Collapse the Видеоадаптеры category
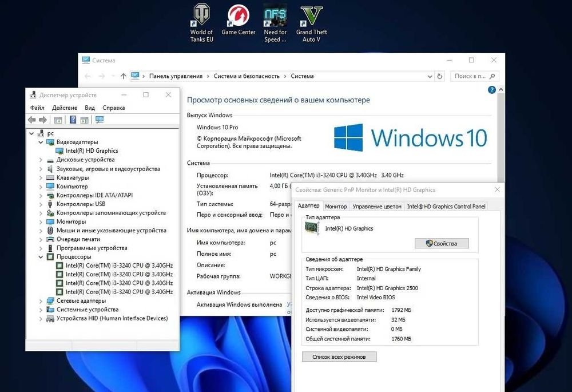This screenshot has height=392, width=572. [x=41, y=142]
